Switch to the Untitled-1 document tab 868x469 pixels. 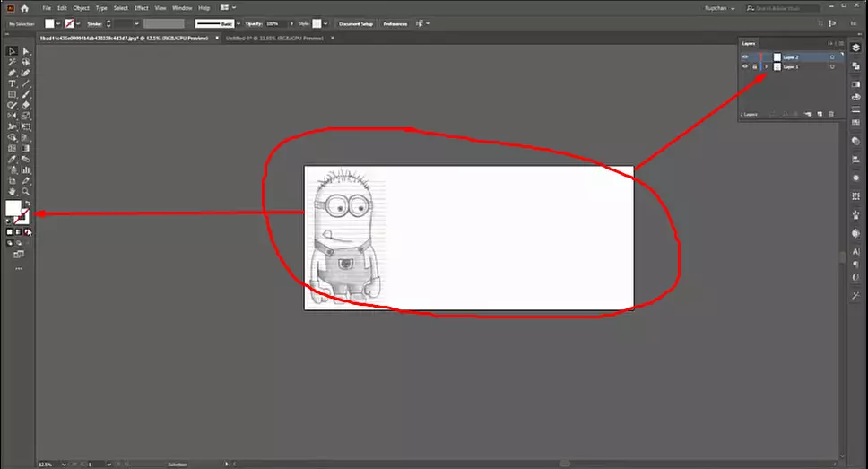point(274,39)
